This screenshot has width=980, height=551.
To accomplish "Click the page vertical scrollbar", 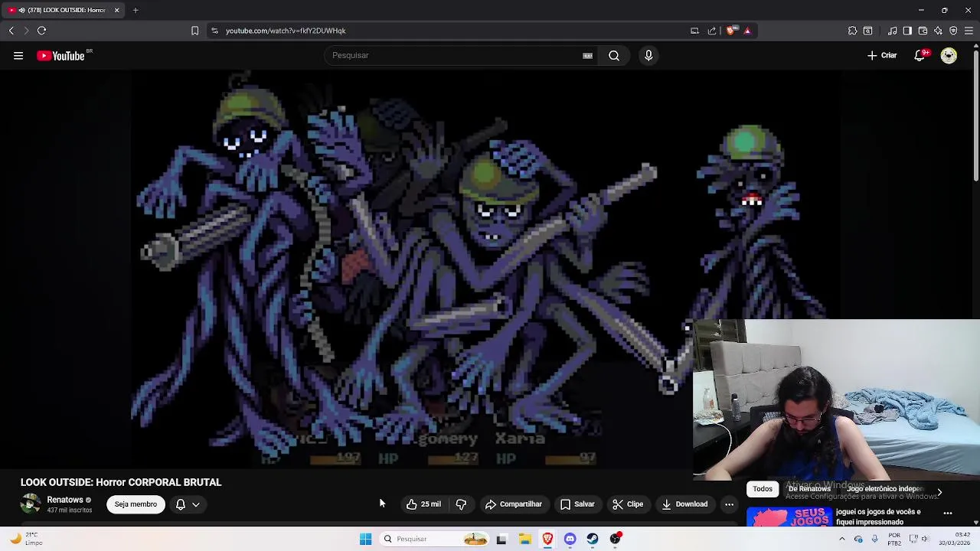I will click(976, 115).
